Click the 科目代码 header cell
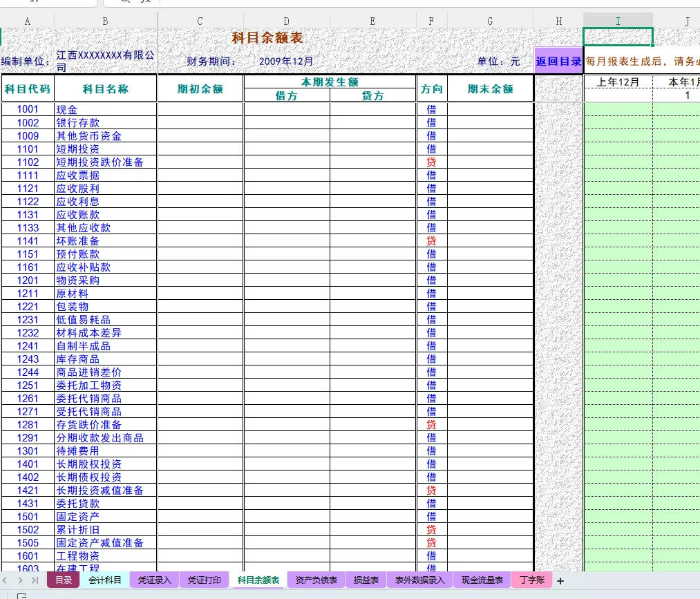The height and width of the screenshot is (599, 700). point(28,89)
